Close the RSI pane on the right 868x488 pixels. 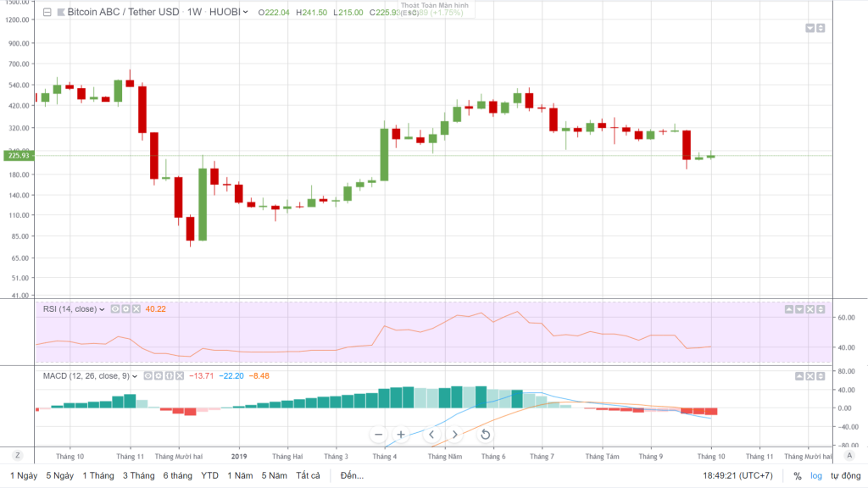click(809, 309)
